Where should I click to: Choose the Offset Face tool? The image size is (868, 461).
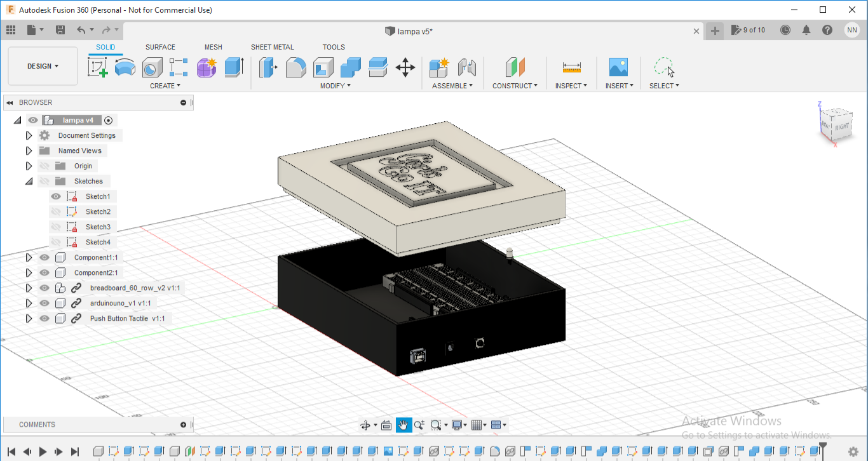378,67
